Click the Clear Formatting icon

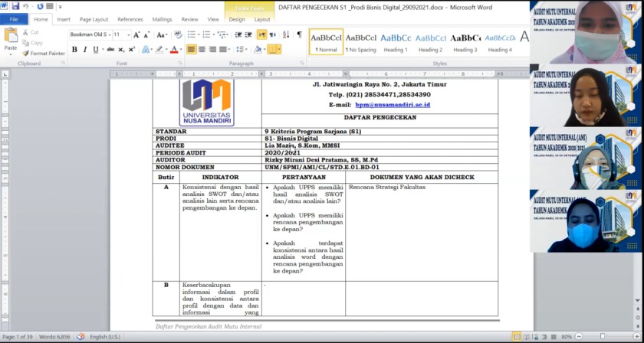coord(178,35)
